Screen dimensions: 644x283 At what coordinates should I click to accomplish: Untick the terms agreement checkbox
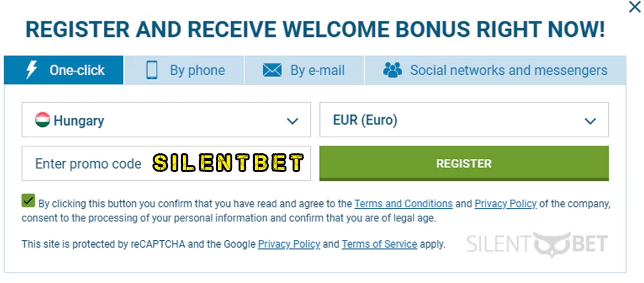point(28,200)
